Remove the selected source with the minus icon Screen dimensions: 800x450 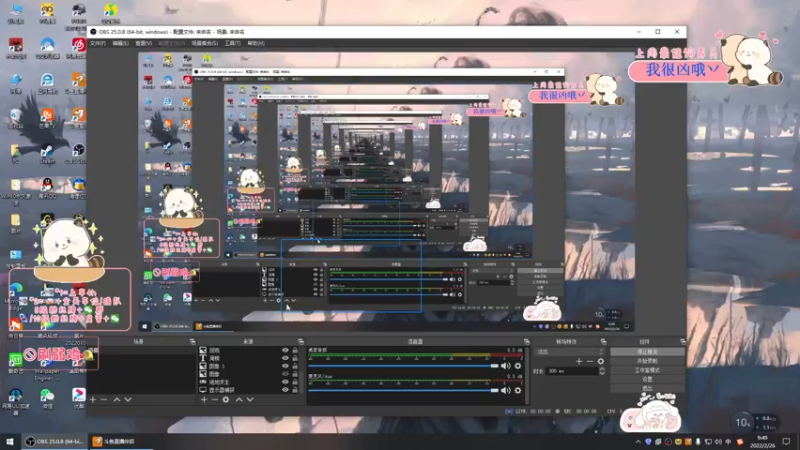[215, 399]
